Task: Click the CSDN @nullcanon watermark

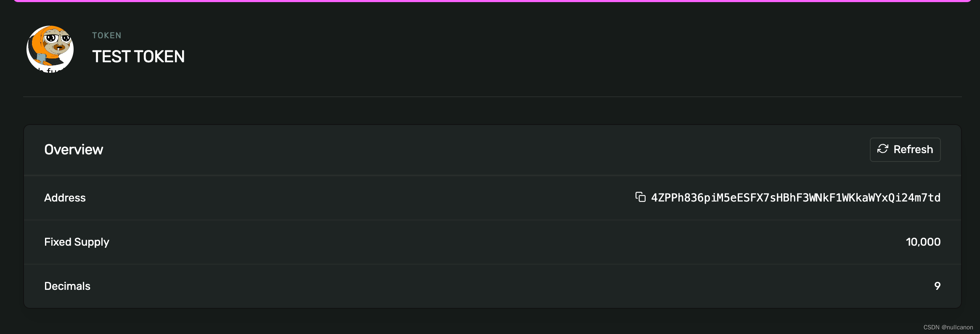Action: pyautogui.click(x=948, y=327)
